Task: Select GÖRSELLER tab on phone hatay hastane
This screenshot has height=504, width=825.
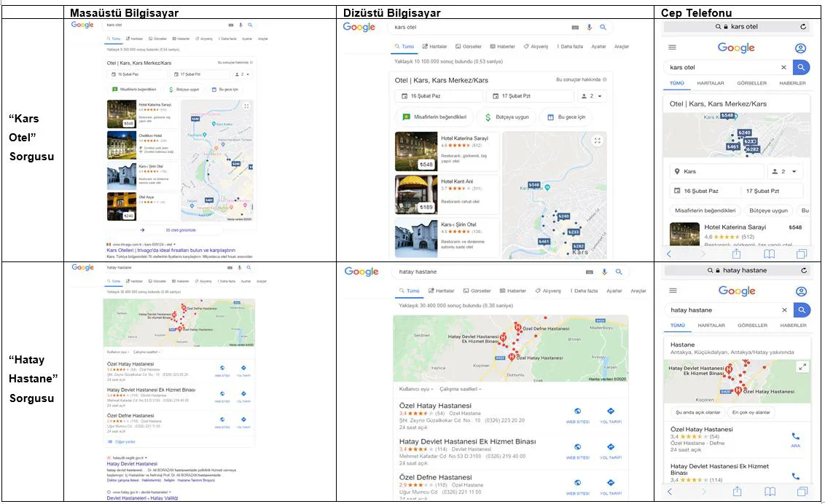Action: [752, 326]
